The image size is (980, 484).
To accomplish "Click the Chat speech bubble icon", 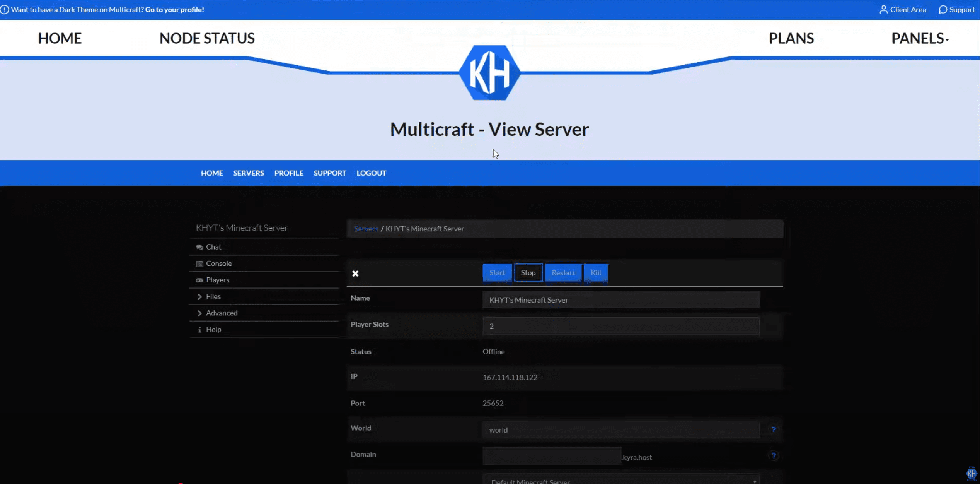I will coord(199,247).
